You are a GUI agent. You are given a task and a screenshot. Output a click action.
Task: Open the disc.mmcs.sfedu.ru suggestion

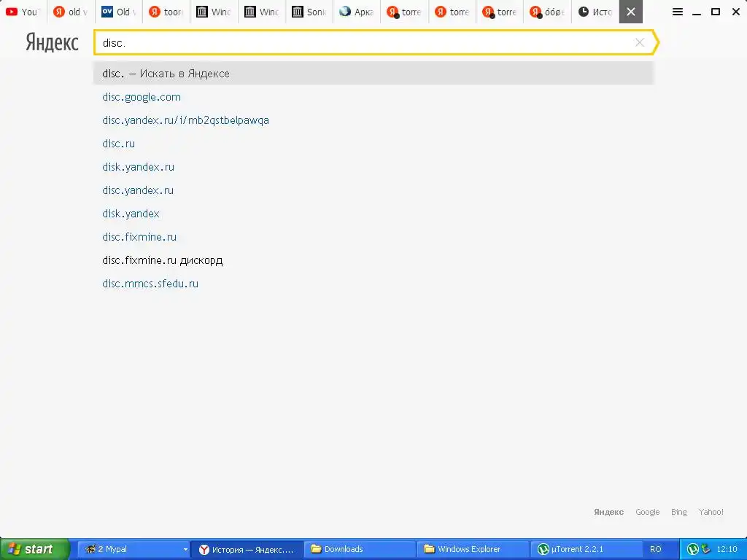click(150, 284)
